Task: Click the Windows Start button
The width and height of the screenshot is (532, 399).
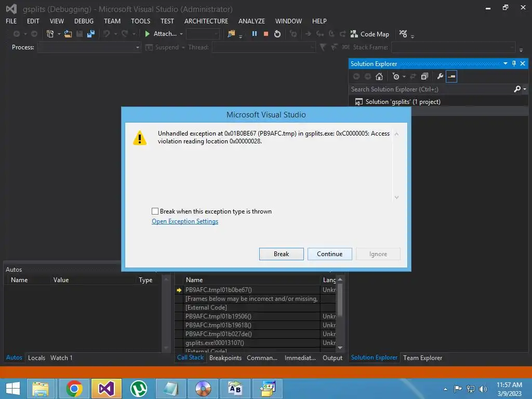Action: [x=13, y=389]
